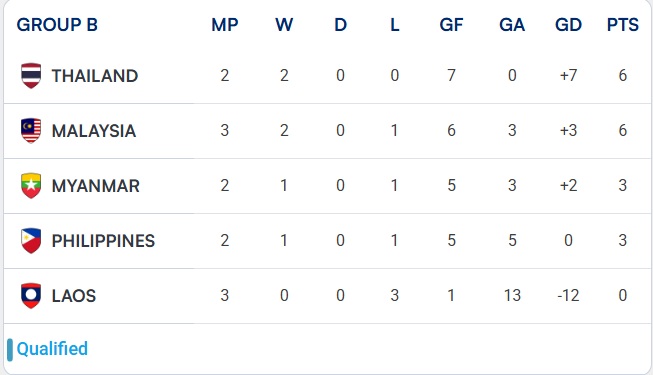This screenshot has height=375, width=653.
Task: Select Laos's -12 goal difference cell
Action: (x=568, y=295)
